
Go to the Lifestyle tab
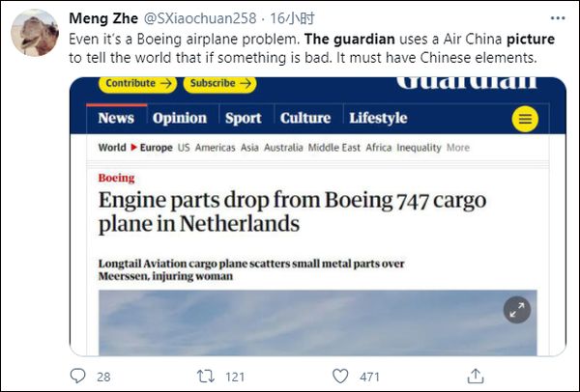click(378, 118)
